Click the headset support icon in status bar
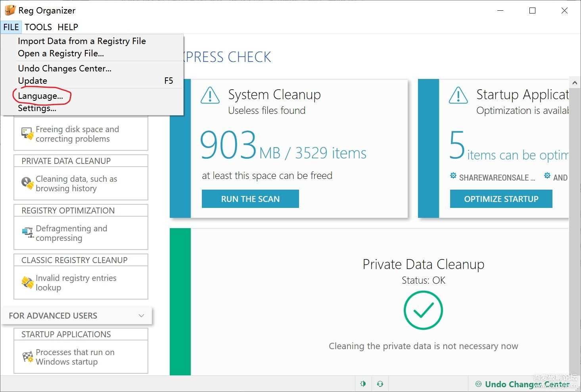 [380, 384]
